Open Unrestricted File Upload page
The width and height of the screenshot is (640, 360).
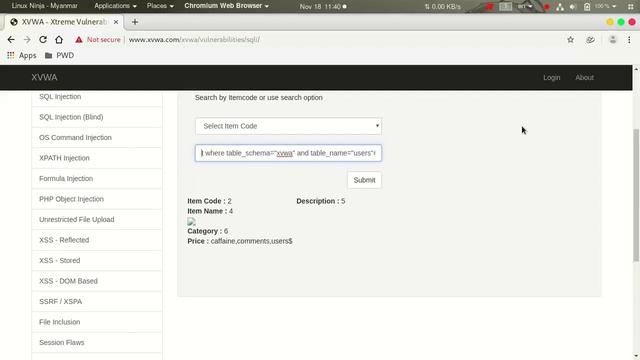pyautogui.click(x=97, y=220)
